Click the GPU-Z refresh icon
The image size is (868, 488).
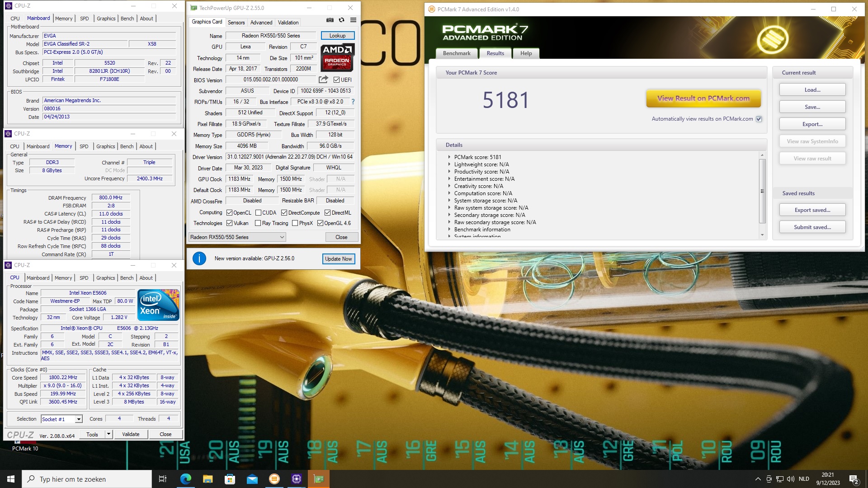click(x=342, y=20)
